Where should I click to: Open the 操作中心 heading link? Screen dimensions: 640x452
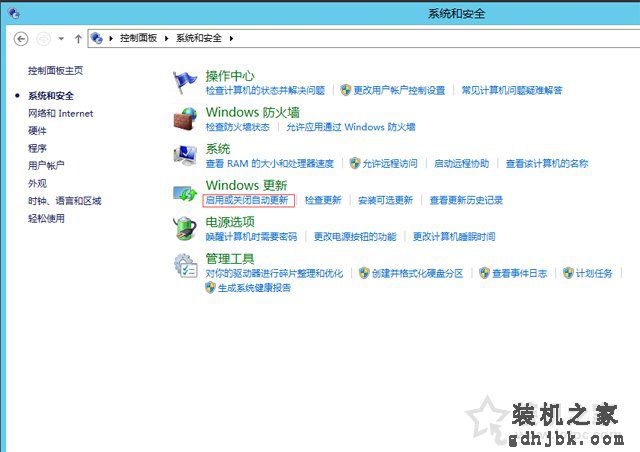[230, 76]
